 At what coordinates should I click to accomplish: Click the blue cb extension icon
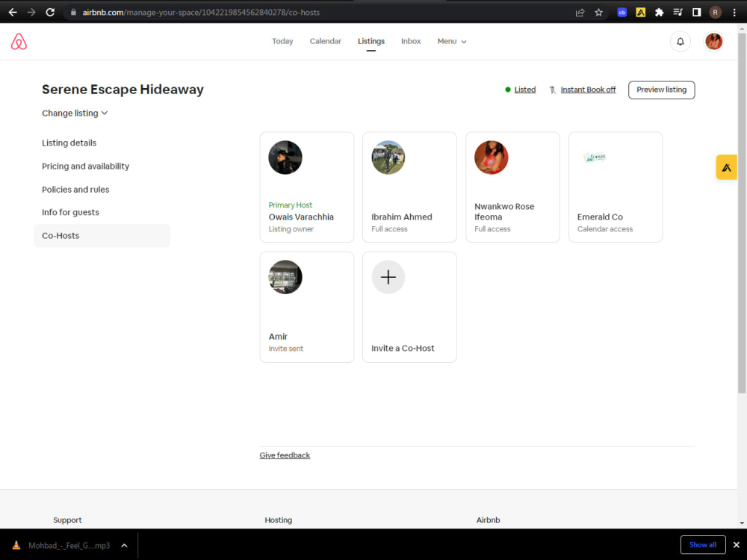(x=622, y=13)
